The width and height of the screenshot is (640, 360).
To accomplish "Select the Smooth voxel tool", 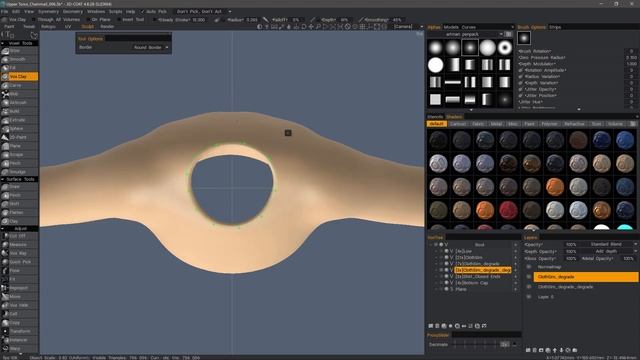I will (20, 59).
